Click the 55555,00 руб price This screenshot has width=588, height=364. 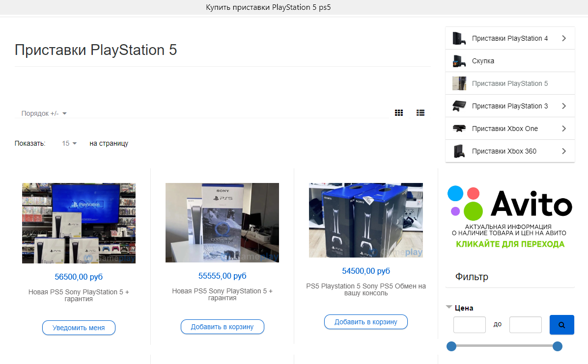[x=223, y=276]
